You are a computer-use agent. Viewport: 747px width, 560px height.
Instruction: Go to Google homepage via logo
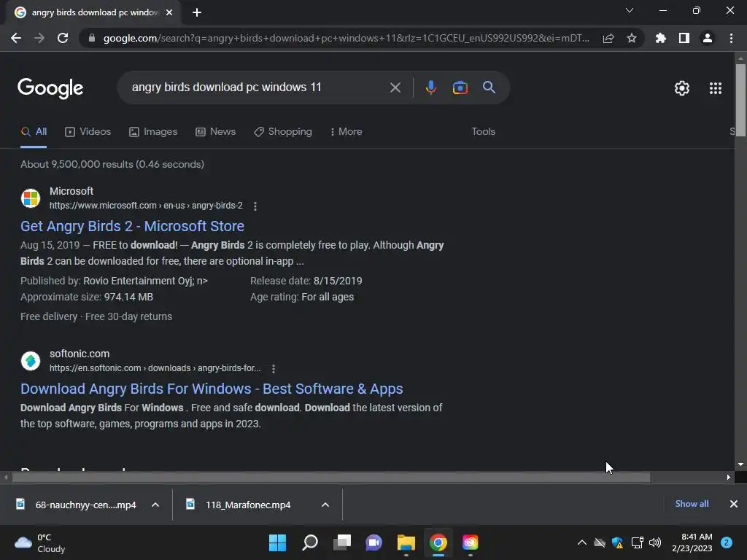[50, 88]
